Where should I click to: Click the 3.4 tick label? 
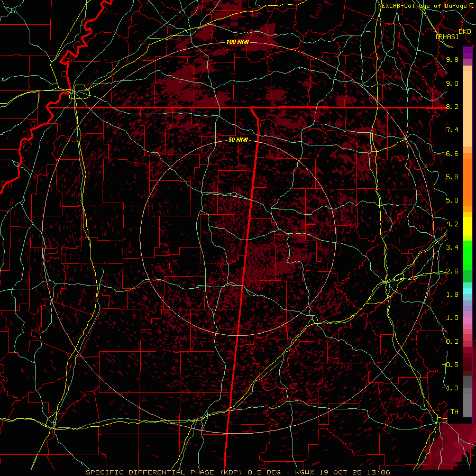(452, 248)
